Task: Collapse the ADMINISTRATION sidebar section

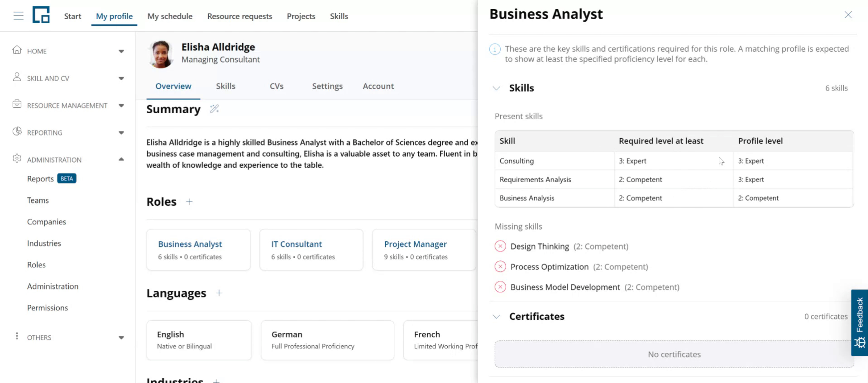Action: [x=121, y=159]
